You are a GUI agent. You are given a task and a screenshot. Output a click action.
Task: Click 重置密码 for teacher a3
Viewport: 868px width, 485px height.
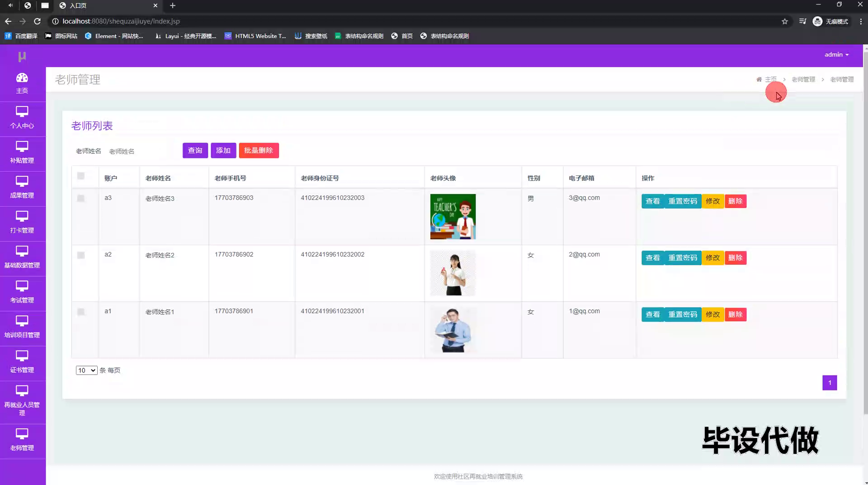683,201
